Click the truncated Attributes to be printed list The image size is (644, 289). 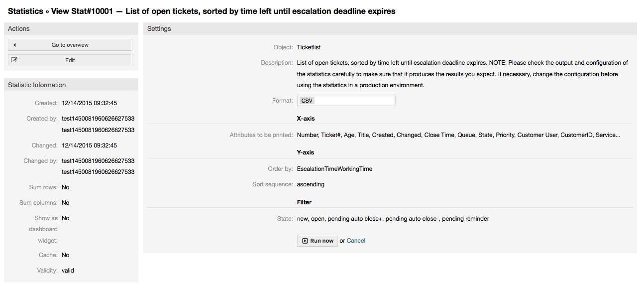click(x=458, y=135)
